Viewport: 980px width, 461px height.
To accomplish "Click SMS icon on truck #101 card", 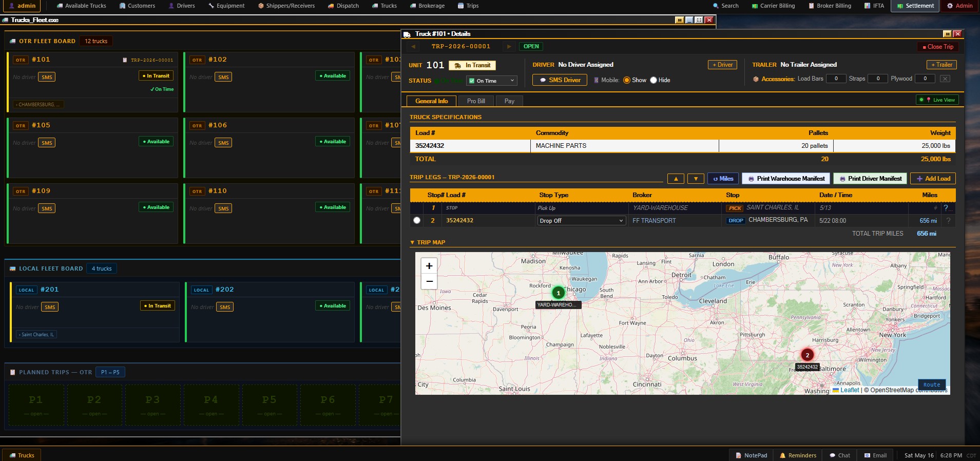I will pyautogui.click(x=47, y=77).
